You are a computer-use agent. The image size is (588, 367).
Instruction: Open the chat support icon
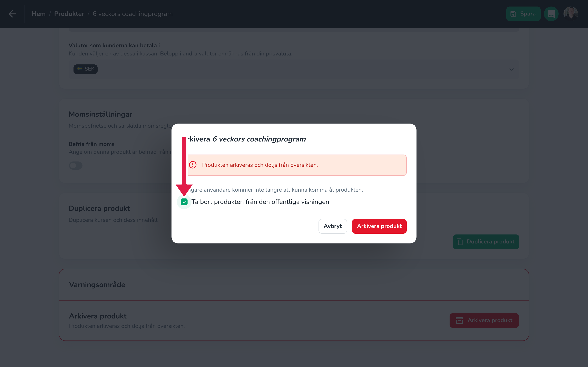click(x=551, y=14)
